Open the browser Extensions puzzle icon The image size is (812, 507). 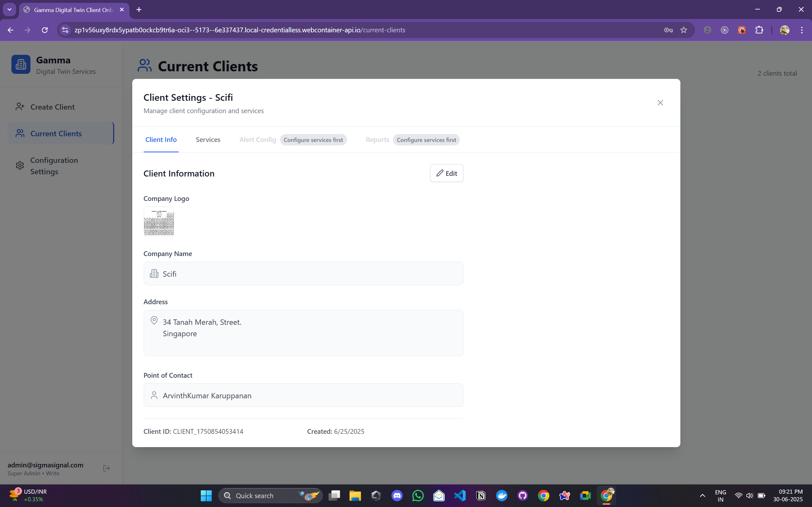[759, 30]
